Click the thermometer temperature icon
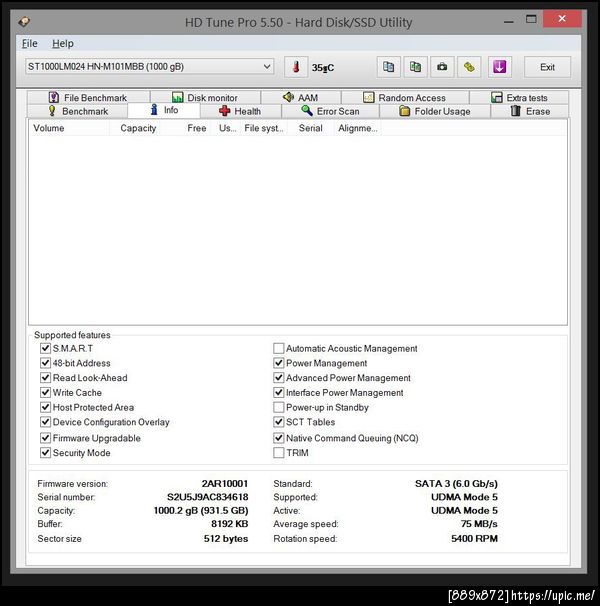The image size is (600, 606). coord(296,67)
